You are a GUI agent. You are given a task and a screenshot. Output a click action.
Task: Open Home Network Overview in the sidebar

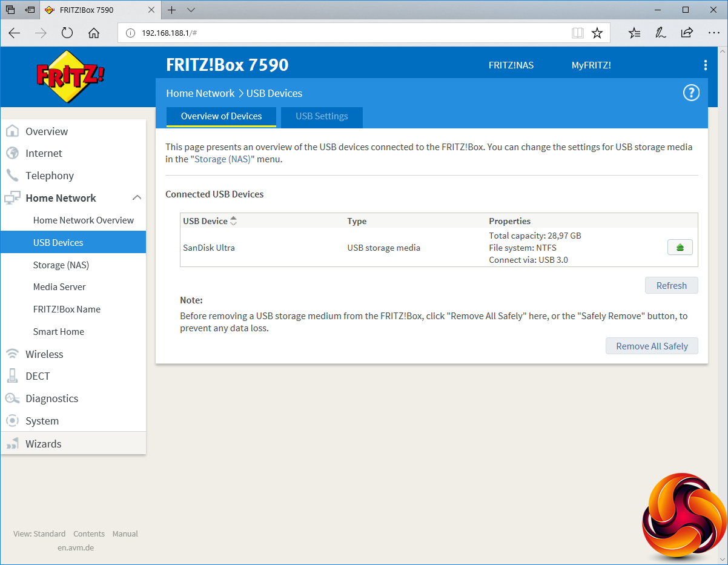[84, 220]
